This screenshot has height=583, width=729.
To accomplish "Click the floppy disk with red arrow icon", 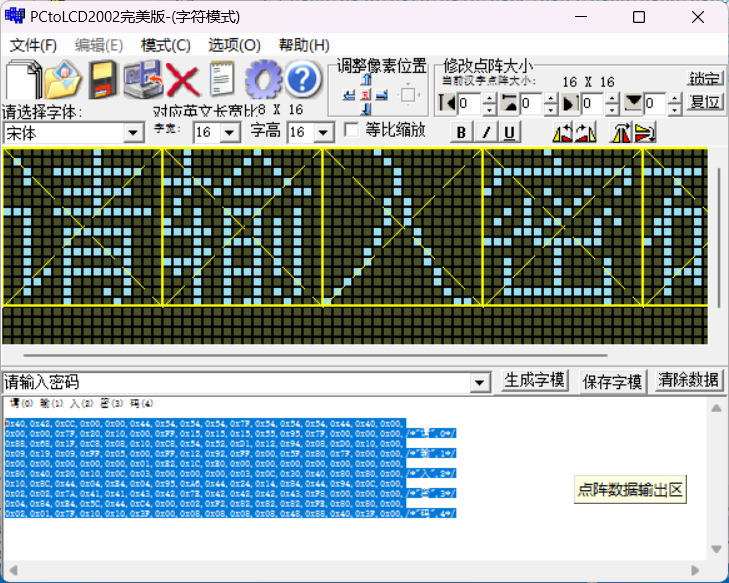I will (x=143, y=80).
